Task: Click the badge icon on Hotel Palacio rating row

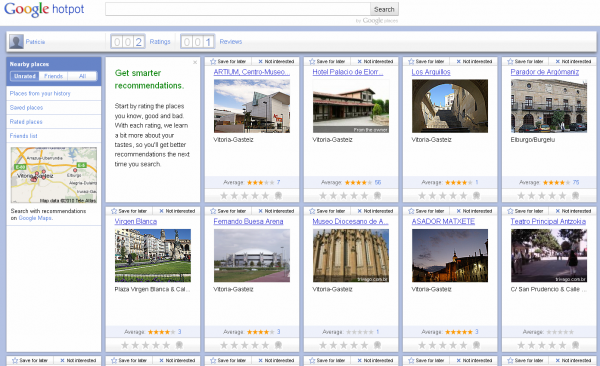Action: pos(377,196)
